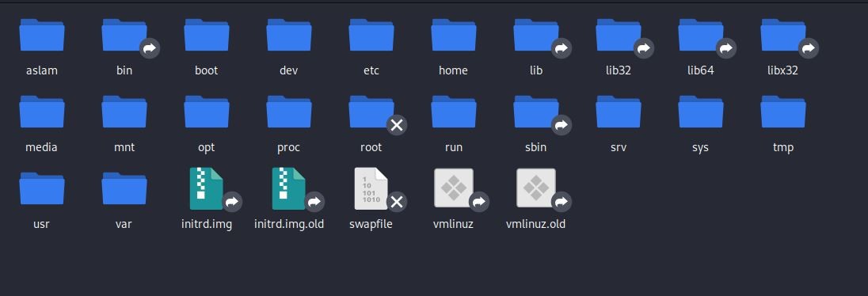The width and height of the screenshot is (868, 296).
Task: Click the "initrd.img" file name text
Action: tap(207, 225)
